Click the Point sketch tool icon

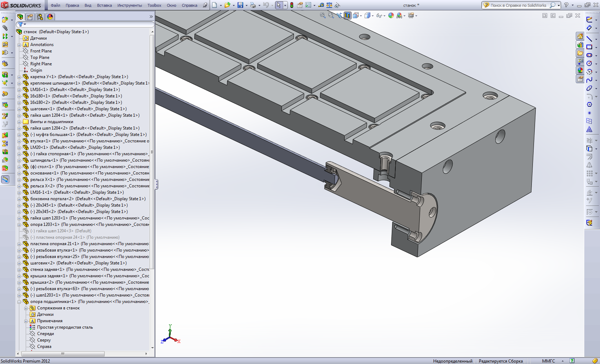tap(589, 113)
